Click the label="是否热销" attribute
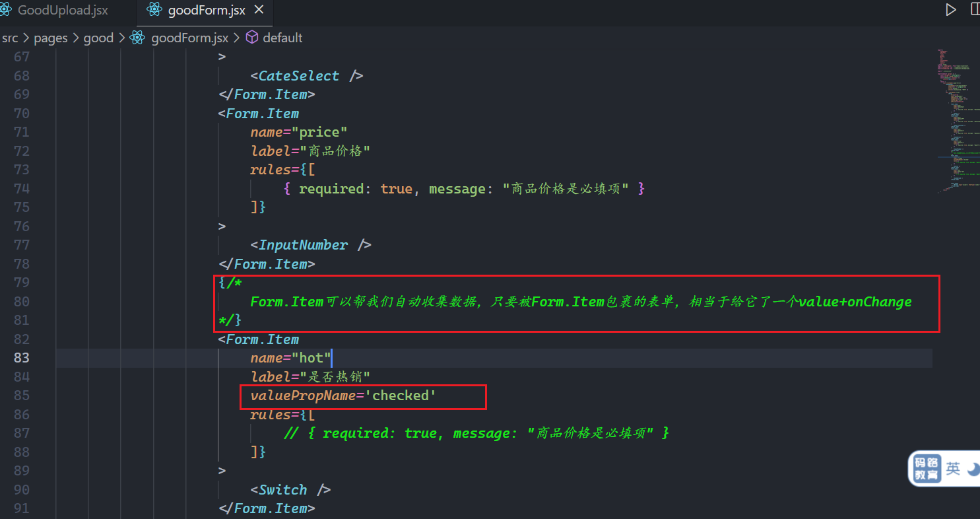This screenshot has height=519, width=980. 310,376
